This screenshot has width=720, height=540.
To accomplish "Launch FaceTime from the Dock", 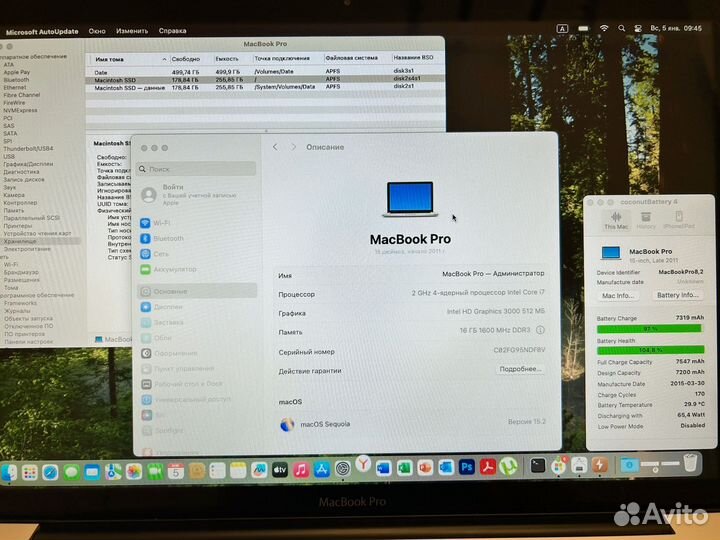I will point(155,472).
